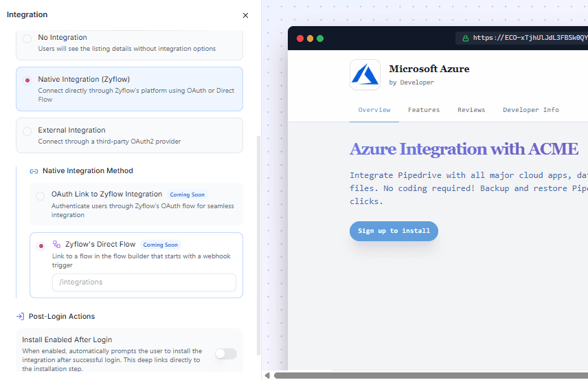Click the 'by Developer' text
This screenshot has width=588, height=380.
click(411, 82)
